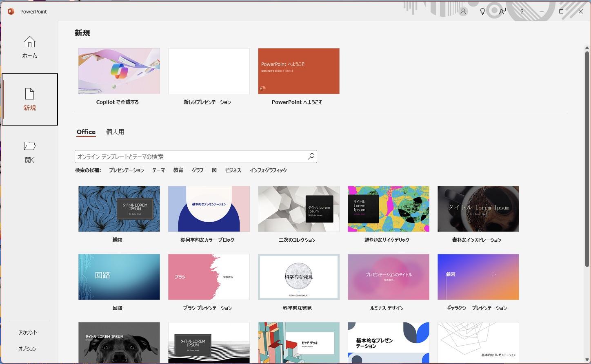Select 鮮やかなサイケデリック template

tap(389, 209)
